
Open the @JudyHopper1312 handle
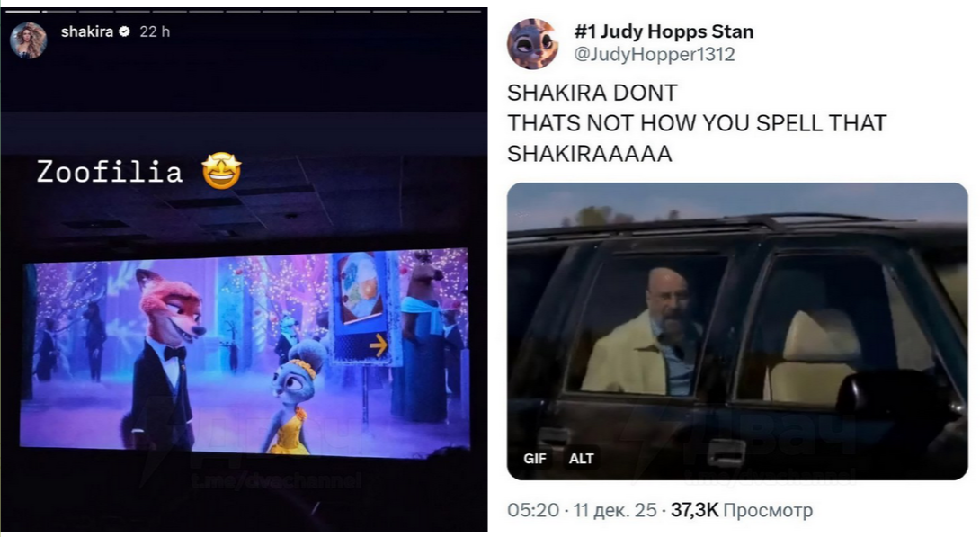tap(655, 54)
